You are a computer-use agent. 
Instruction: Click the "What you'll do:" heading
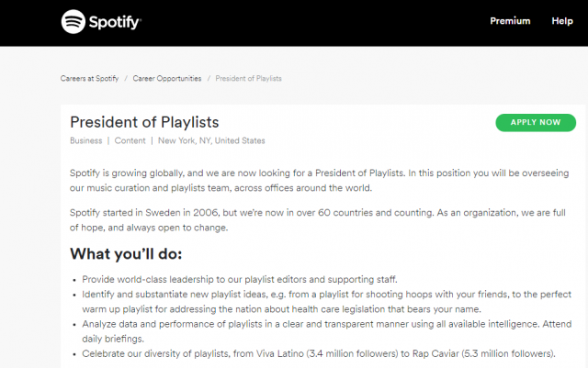point(126,253)
